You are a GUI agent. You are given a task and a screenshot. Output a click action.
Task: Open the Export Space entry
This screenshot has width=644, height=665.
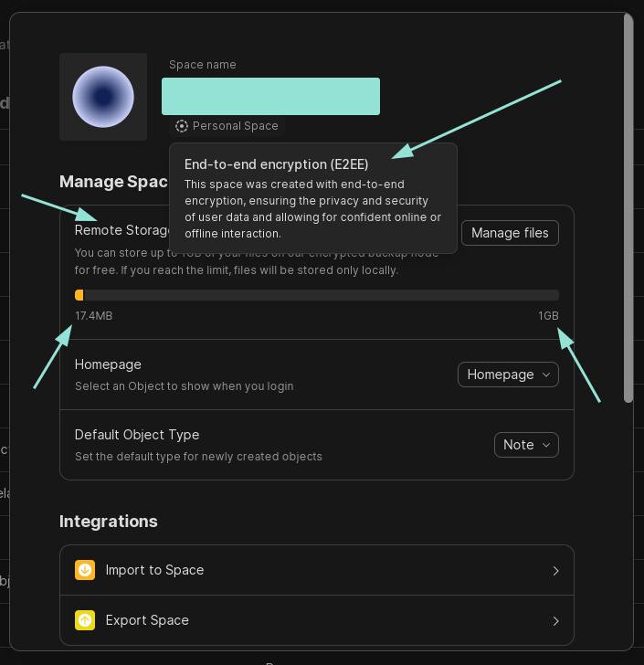147,620
